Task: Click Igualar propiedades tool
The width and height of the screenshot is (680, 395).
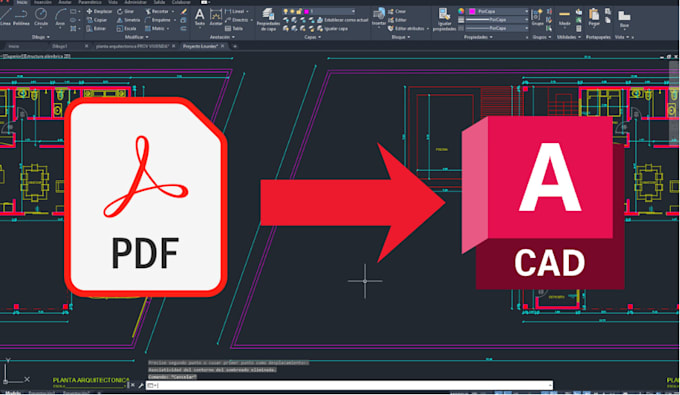Action: [444, 20]
